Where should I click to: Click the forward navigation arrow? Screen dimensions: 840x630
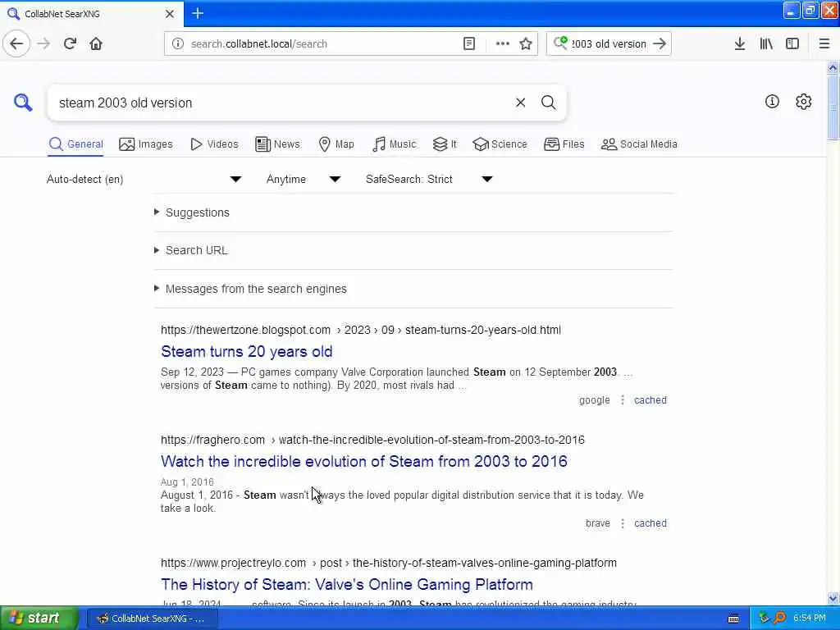click(x=43, y=43)
